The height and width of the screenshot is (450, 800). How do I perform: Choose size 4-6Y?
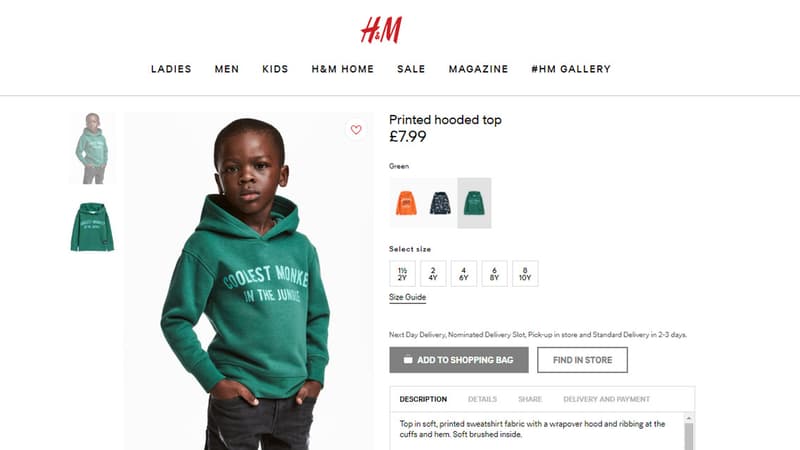click(464, 274)
